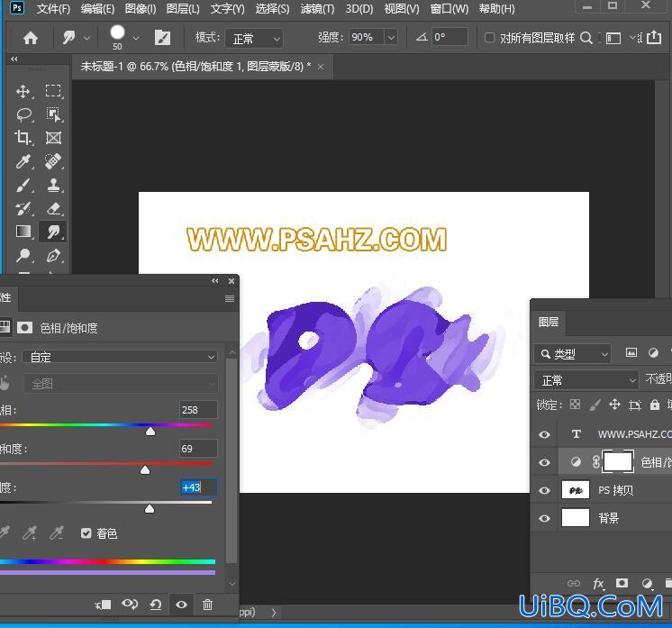Select the Move tool
This screenshot has height=628, width=672.
pyautogui.click(x=23, y=91)
